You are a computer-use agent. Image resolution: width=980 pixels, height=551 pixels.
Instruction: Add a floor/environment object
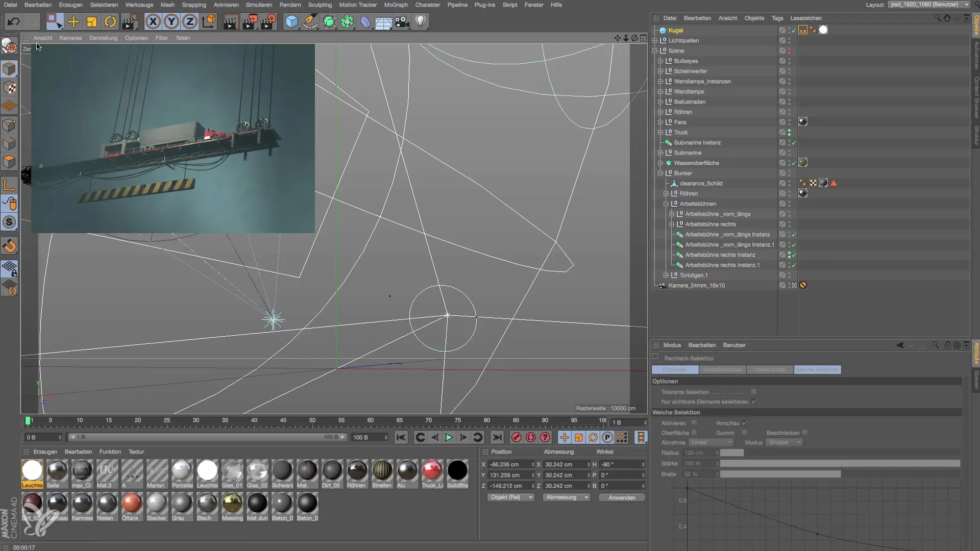[384, 21]
